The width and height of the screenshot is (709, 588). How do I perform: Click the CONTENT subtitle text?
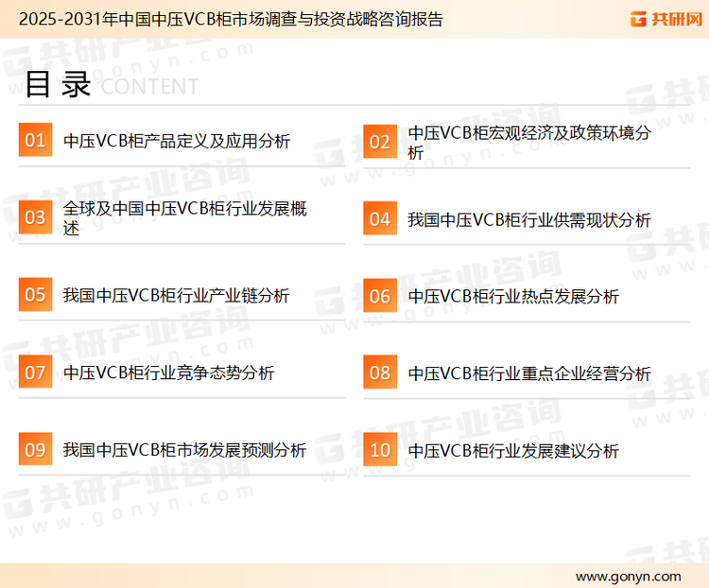pyautogui.click(x=149, y=86)
